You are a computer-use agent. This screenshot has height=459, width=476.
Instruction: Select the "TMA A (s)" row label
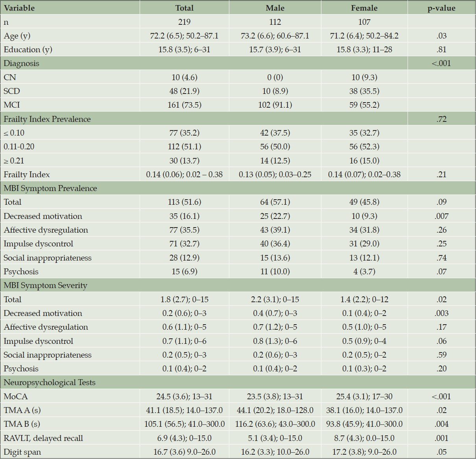[x=22, y=410]
